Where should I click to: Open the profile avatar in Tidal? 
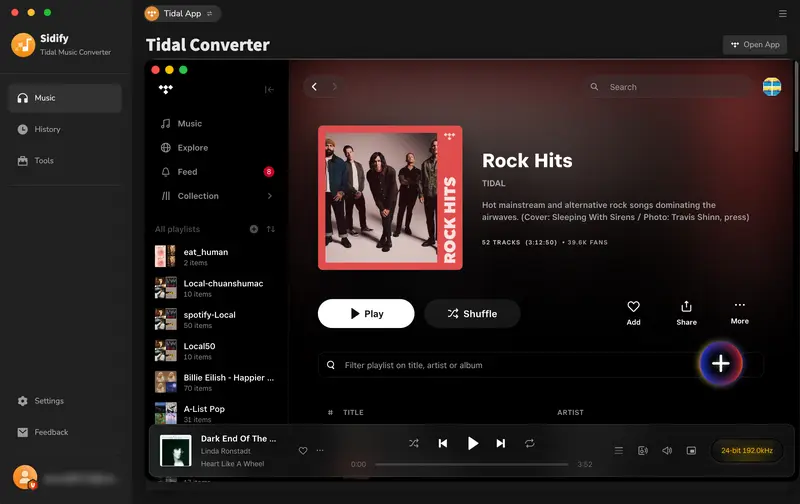pos(771,87)
